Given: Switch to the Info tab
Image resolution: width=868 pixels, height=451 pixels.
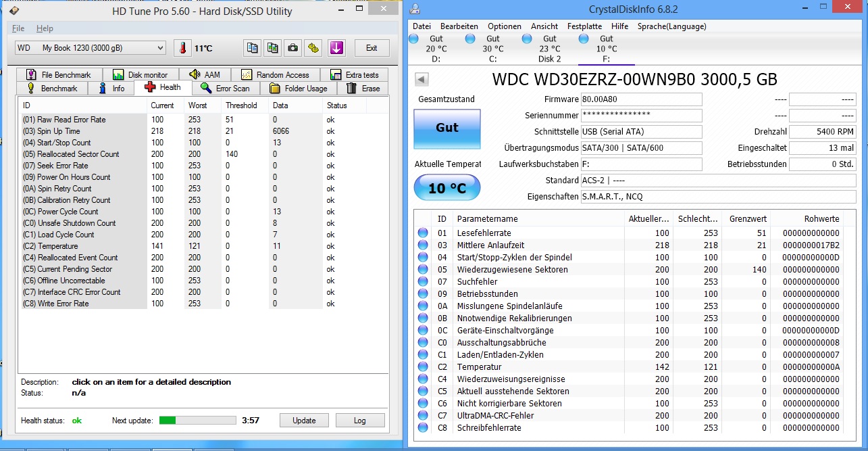Looking at the screenshot, I should tap(111, 88).
